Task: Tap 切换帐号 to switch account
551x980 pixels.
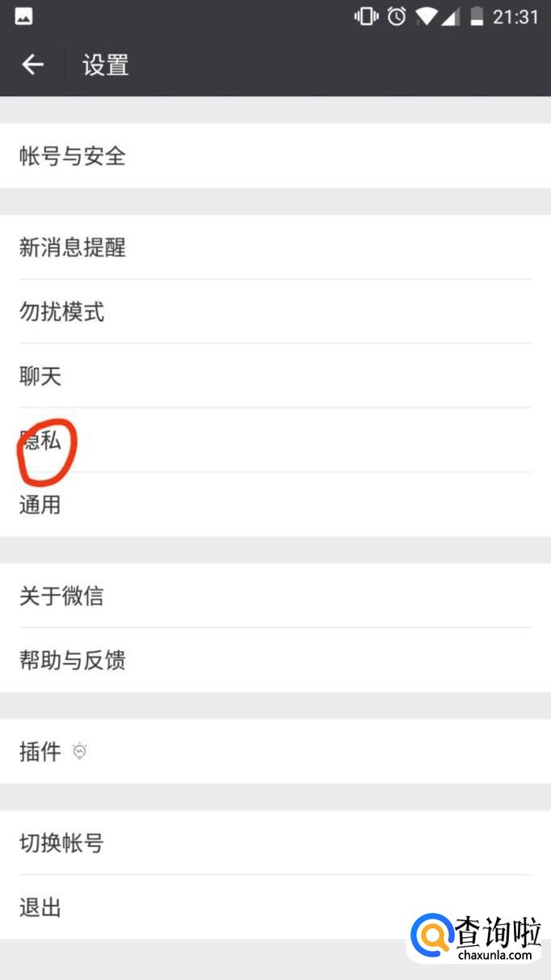Action: click(x=275, y=843)
